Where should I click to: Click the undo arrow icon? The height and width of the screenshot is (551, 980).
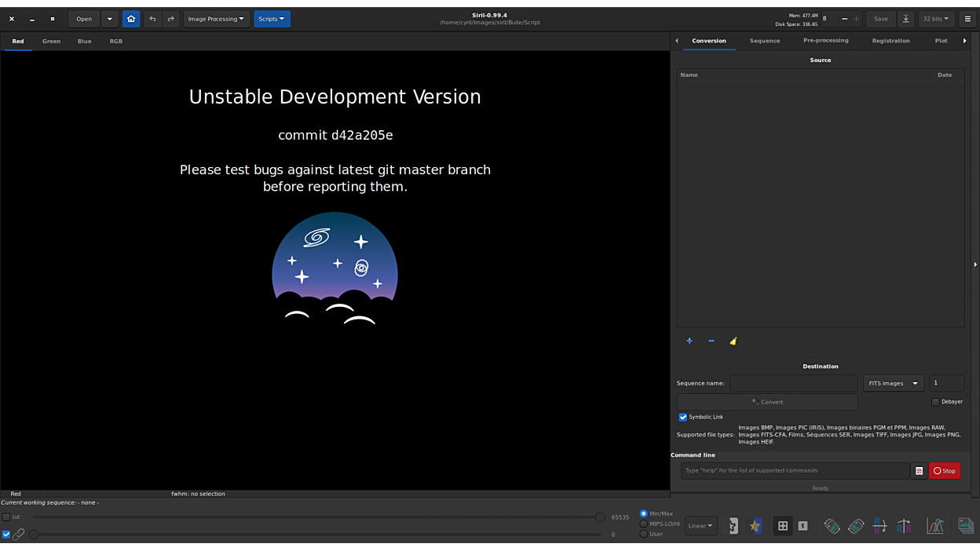(x=152, y=19)
